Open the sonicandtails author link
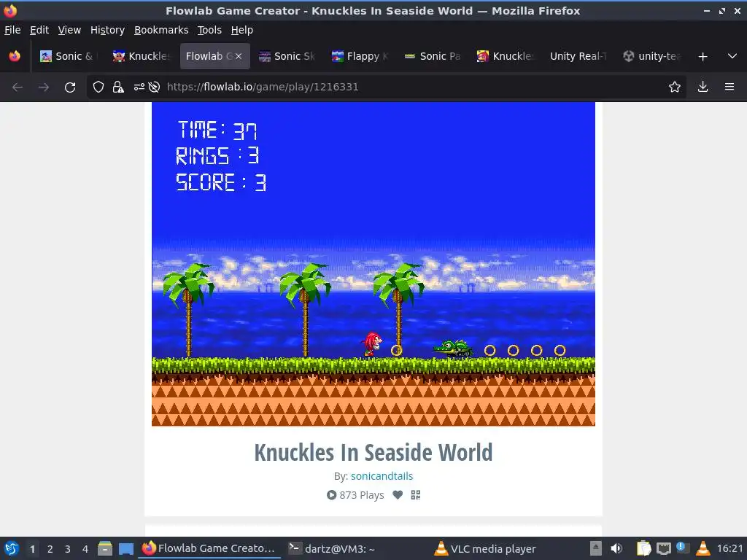This screenshot has height=560, width=747. click(x=382, y=476)
